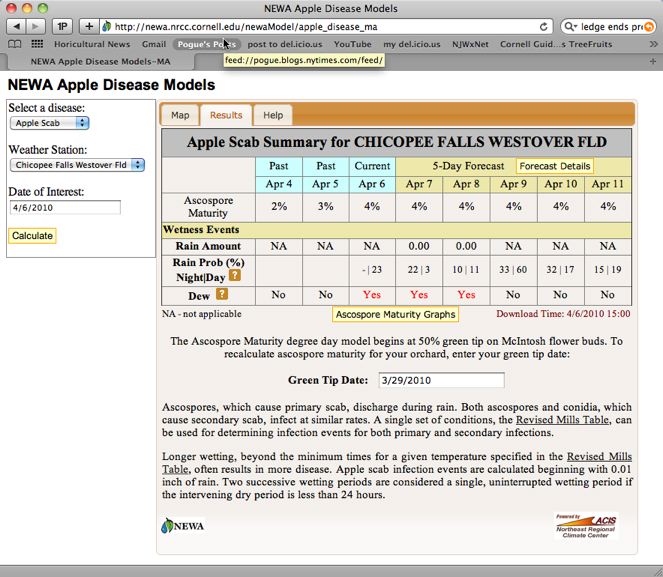Go back with the browser back arrow

[x=16, y=27]
